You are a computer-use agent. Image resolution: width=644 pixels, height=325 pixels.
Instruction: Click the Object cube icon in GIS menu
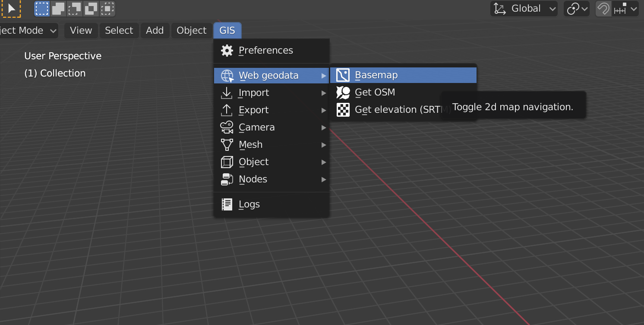[227, 162]
